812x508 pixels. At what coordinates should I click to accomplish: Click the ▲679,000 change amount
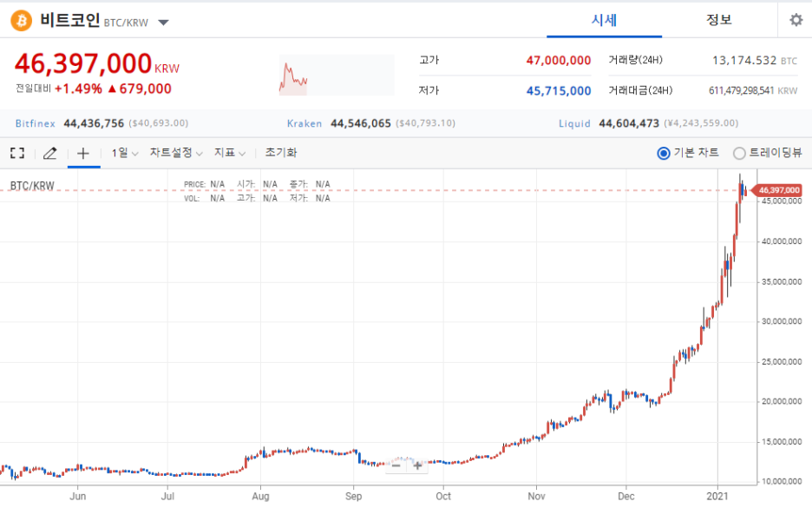click(x=140, y=89)
